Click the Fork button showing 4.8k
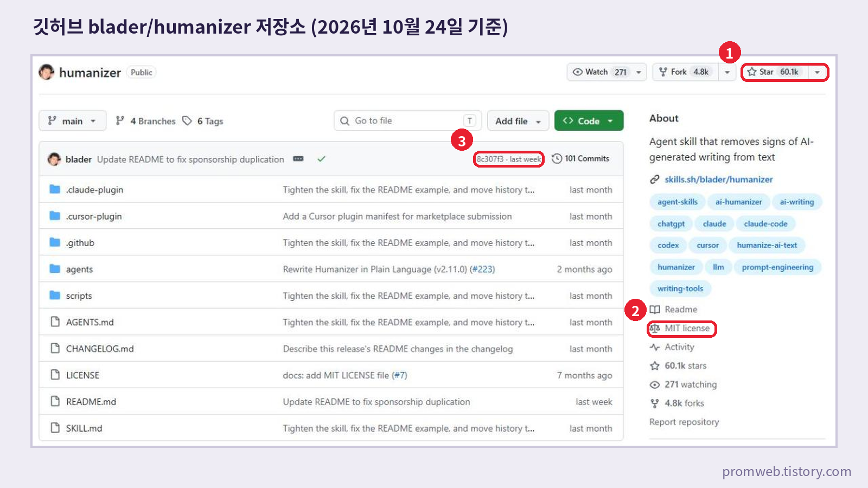 685,72
